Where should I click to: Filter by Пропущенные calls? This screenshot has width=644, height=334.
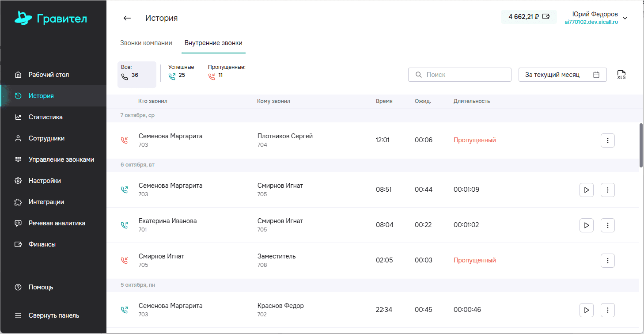pyautogui.click(x=227, y=72)
